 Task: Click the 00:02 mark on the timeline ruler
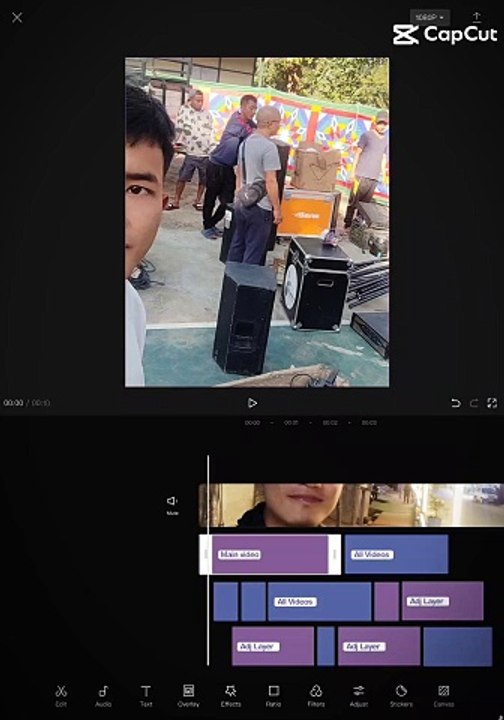pyautogui.click(x=330, y=422)
